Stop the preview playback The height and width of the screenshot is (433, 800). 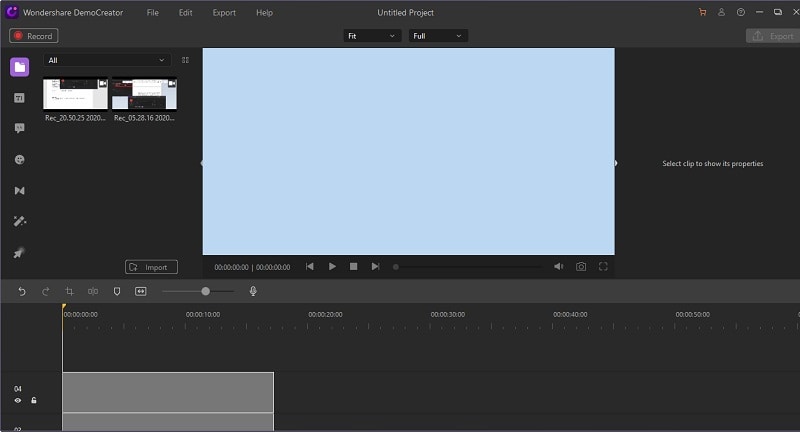(354, 267)
